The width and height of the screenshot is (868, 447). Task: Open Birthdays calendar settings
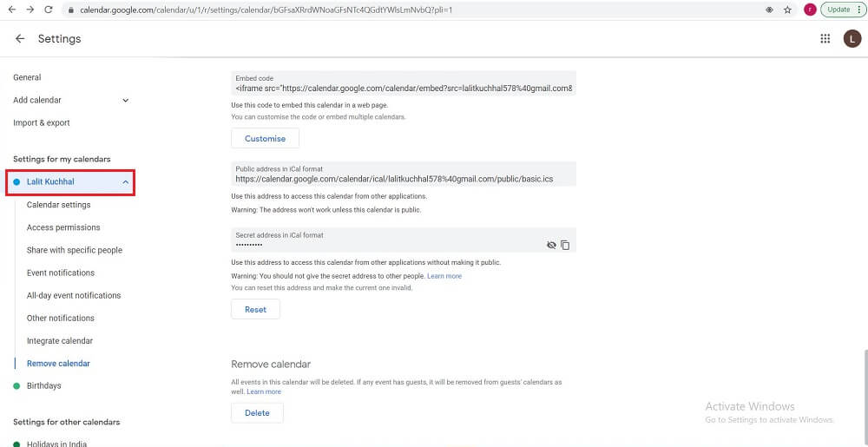(43, 385)
